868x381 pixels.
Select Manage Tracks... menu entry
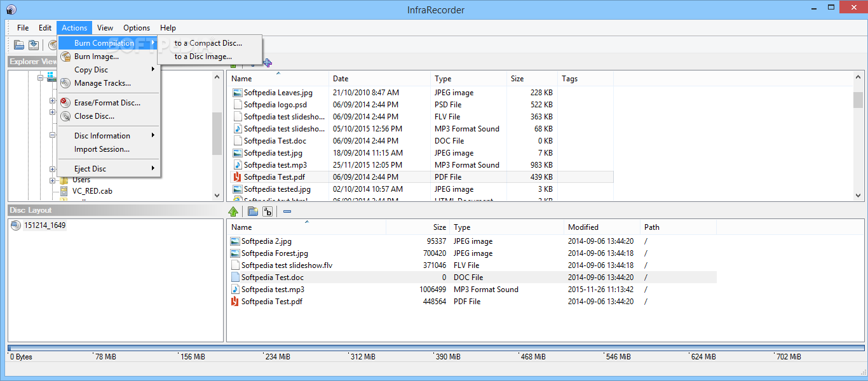coord(109,83)
